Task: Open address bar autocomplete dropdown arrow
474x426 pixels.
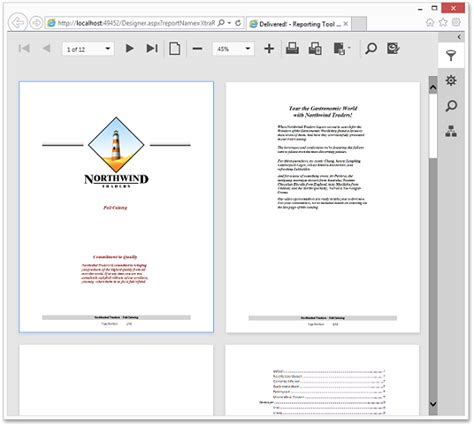Action: click(229, 23)
